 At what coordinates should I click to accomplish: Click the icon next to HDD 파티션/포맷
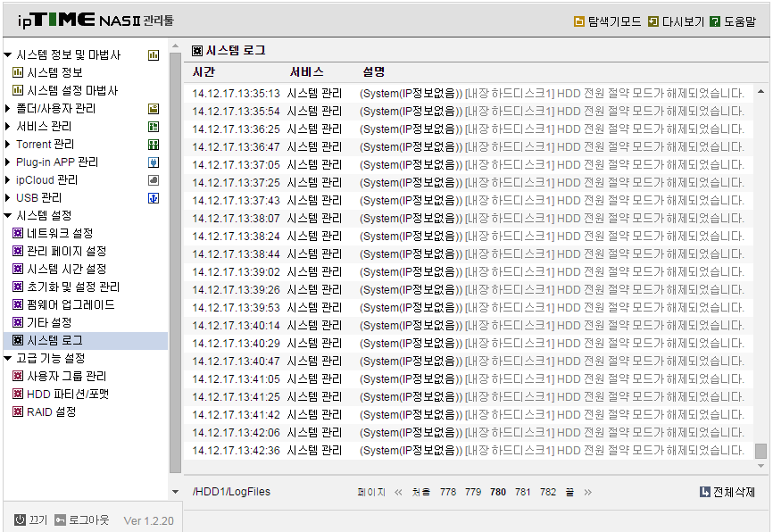click(x=18, y=394)
